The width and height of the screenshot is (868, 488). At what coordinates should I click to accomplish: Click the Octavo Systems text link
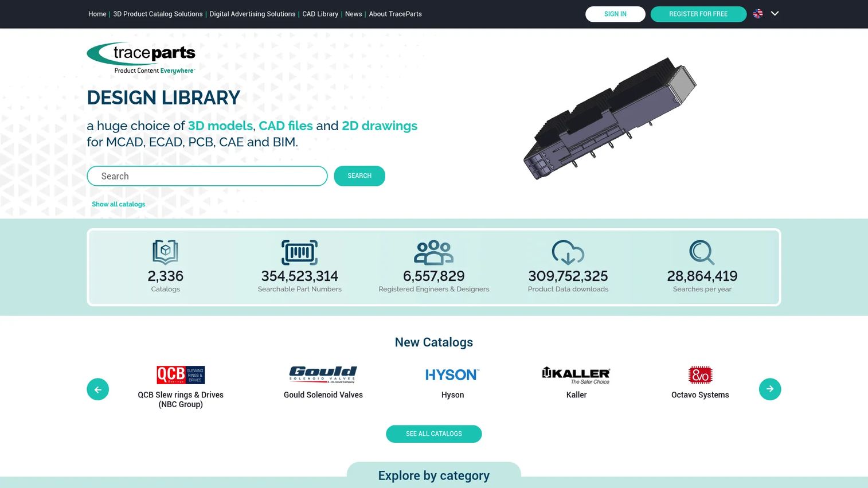(x=700, y=395)
